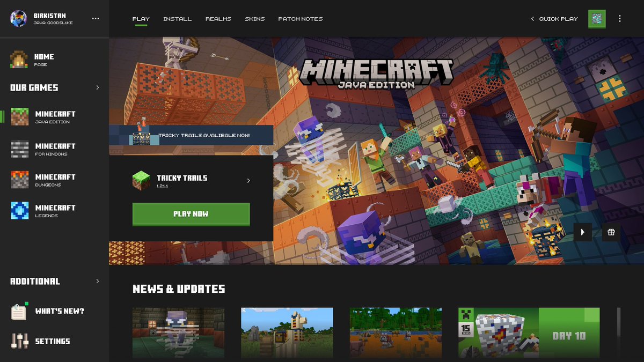
Task: Go to Home Page in the sidebar
Action: (45, 59)
